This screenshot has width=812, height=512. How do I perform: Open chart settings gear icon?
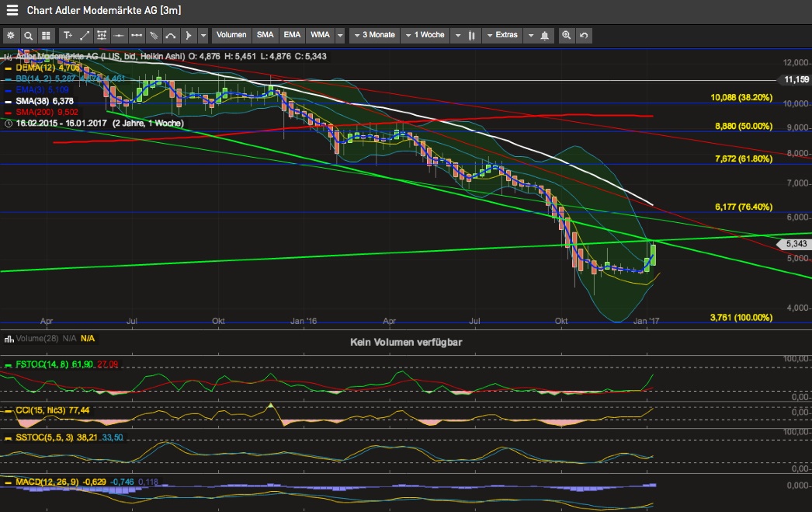11,35
